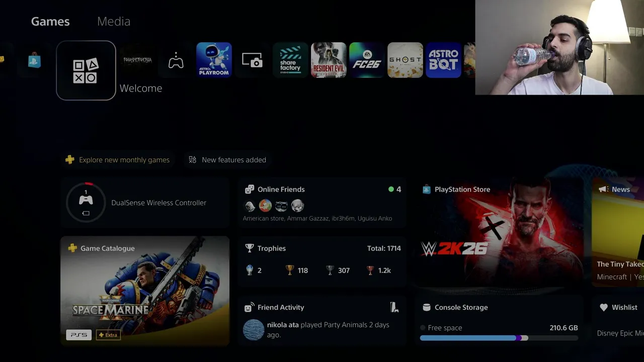Viewport: 644px width, 362px height.
Task: Click the PS Plus icon beside Game Catalogue
Action: tap(72, 248)
